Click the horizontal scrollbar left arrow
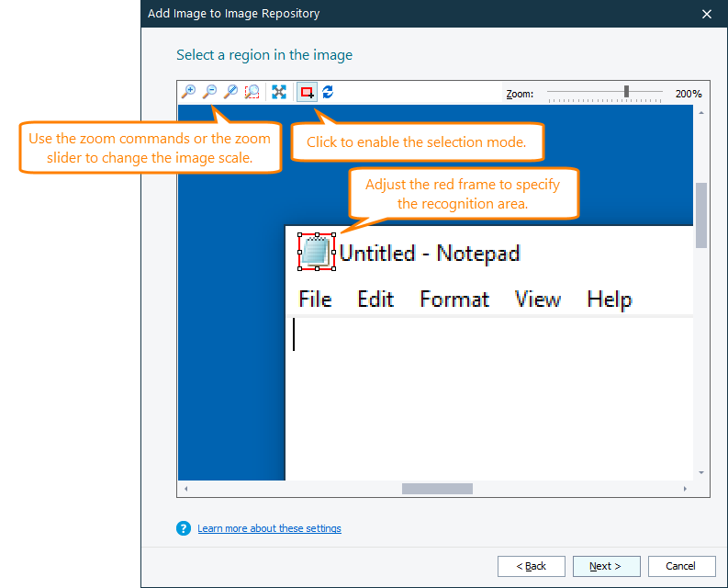The width and height of the screenshot is (728, 588). pos(185,489)
